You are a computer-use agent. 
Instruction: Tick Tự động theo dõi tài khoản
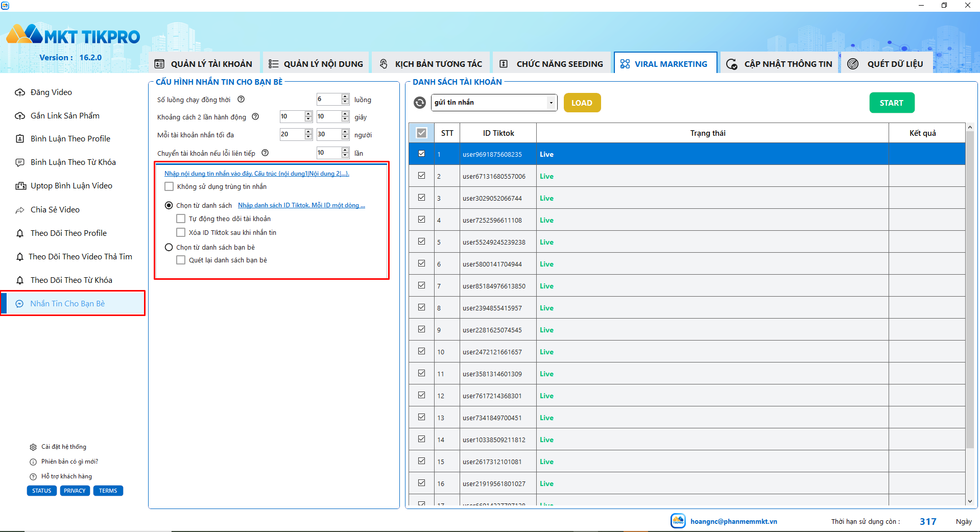[181, 219]
